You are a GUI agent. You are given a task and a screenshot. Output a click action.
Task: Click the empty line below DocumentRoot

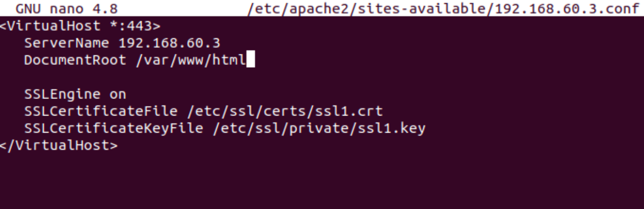(x=322, y=78)
